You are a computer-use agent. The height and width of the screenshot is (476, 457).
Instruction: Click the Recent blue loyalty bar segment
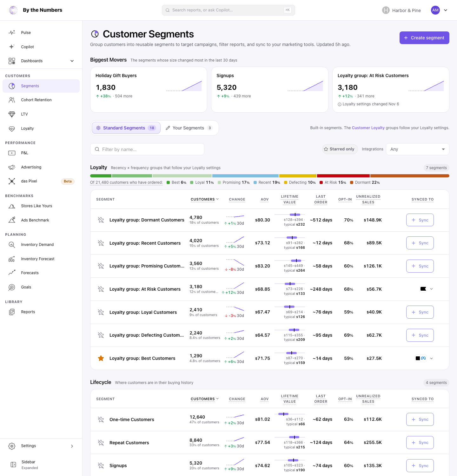(245, 176)
